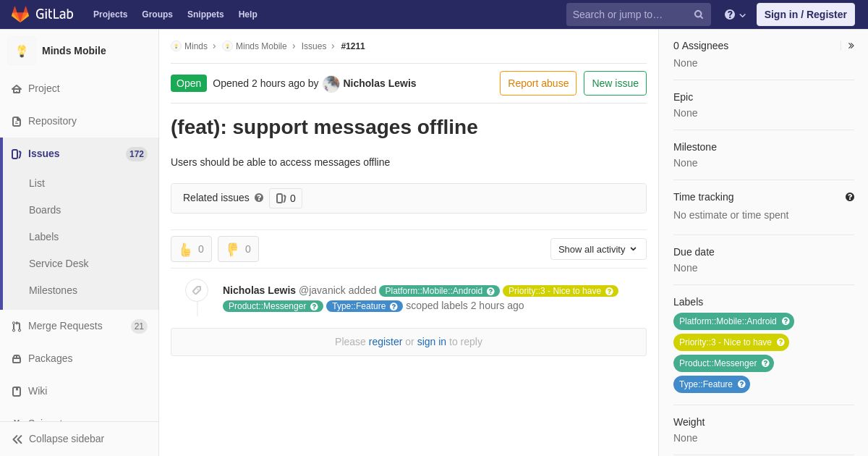The height and width of the screenshot is (456, 868).
Task: Click help icon on sidebar Priority::3 label
Action: tap(780, 342)
